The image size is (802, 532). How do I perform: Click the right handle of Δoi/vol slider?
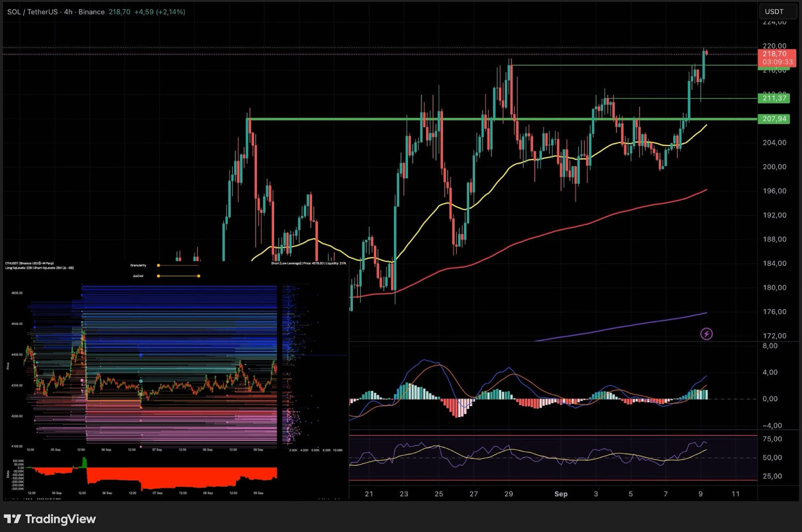(198, 276)
